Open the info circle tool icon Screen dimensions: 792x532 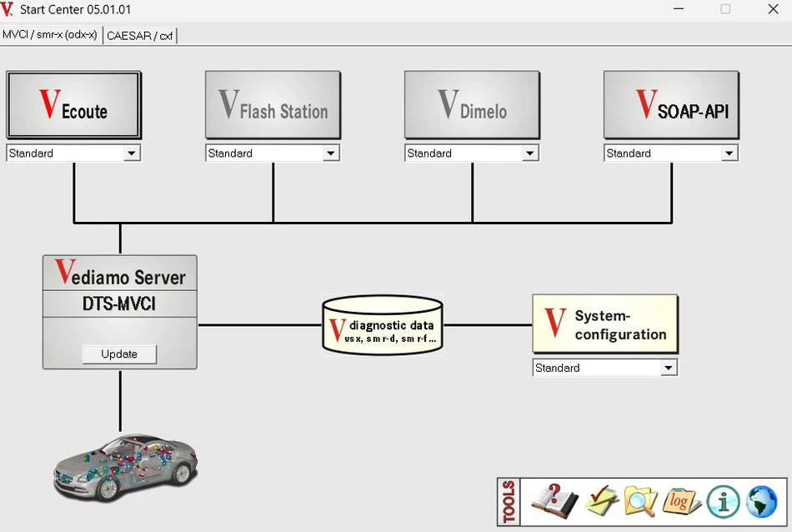tap(723, 502)
